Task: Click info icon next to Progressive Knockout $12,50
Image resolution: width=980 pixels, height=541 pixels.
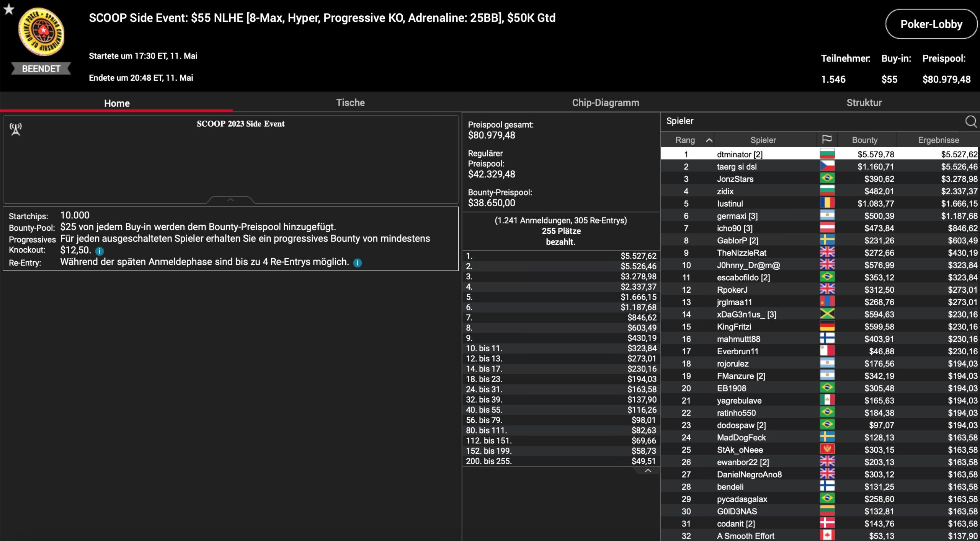Action: pyautogui.click(x=100, y=251)
